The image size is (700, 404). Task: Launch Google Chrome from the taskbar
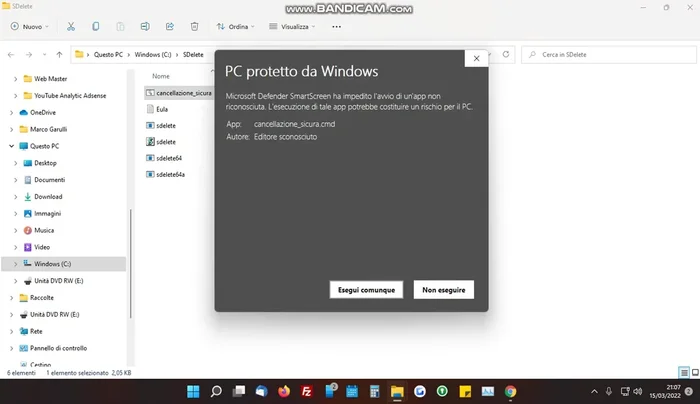point(510,392)
